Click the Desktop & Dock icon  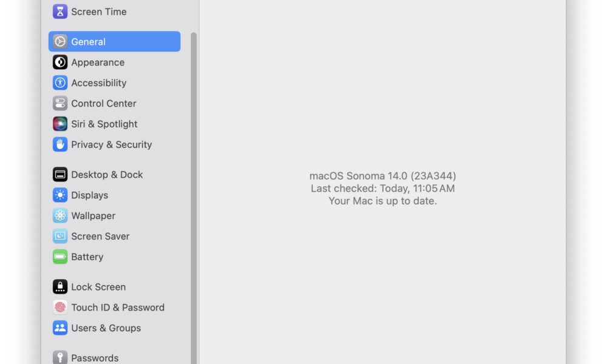[x=60, y=175]
